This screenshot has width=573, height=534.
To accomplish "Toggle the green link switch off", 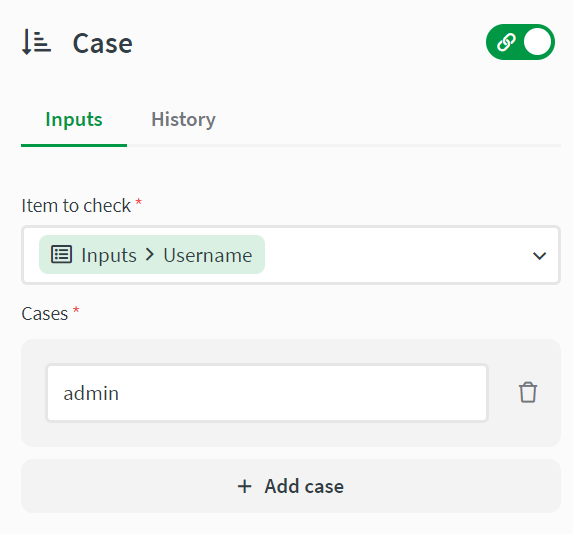I will pos(520,42).
